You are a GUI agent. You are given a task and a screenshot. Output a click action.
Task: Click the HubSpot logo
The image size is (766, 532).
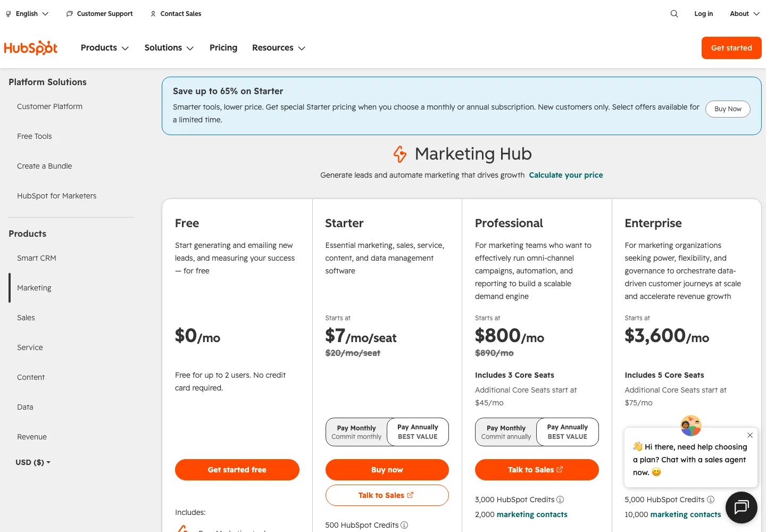tap(31, 48)
